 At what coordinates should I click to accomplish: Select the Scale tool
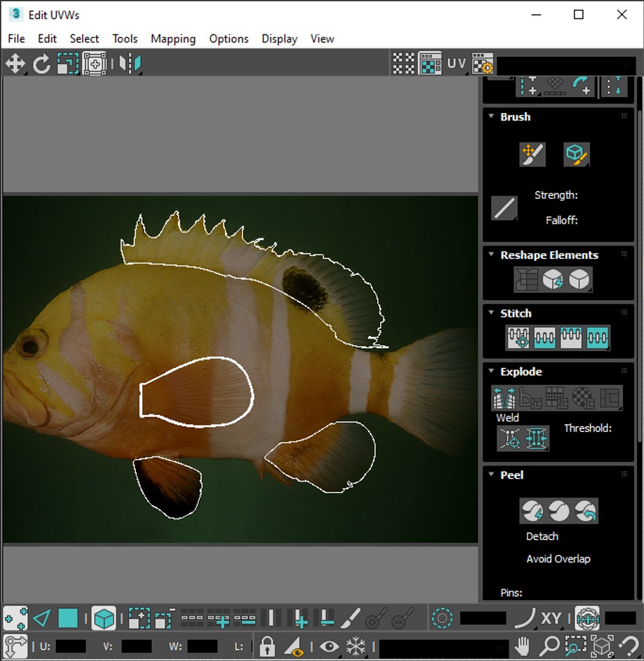click(68, 64)
